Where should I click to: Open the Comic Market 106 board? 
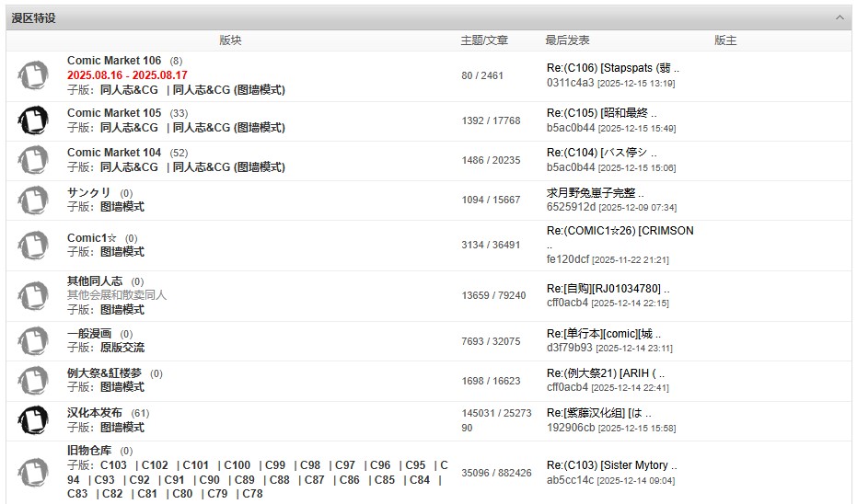point(114,61)
